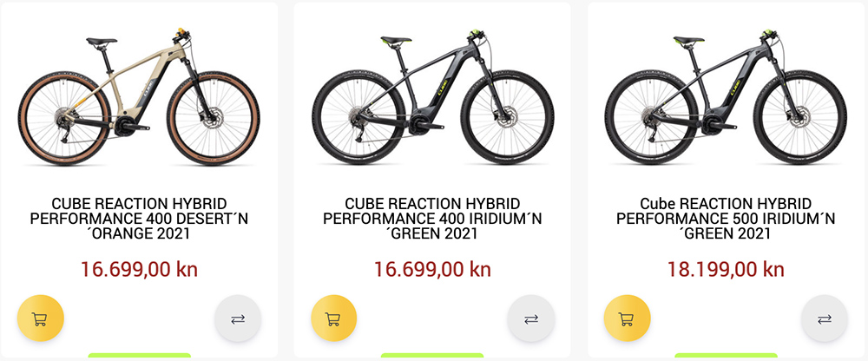This screenshot has width=868, height=361.
Task: Add Performance 500 Iridium'n Green to cart
Action: pyautogui.click(x=627, y=318)
